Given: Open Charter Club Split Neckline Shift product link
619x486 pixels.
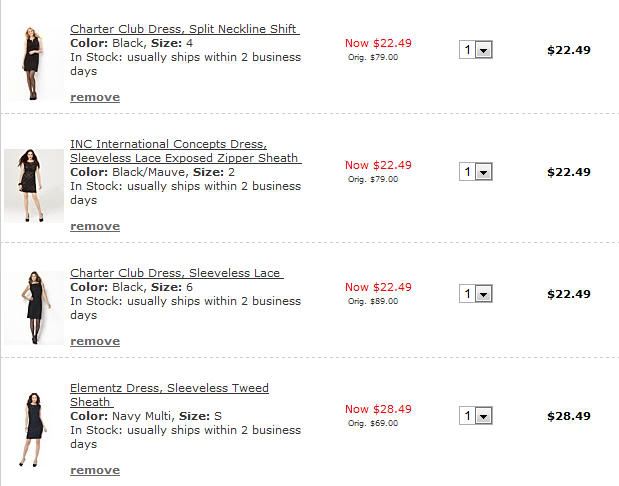Looking at the screenshot, I should pos(185,29).
